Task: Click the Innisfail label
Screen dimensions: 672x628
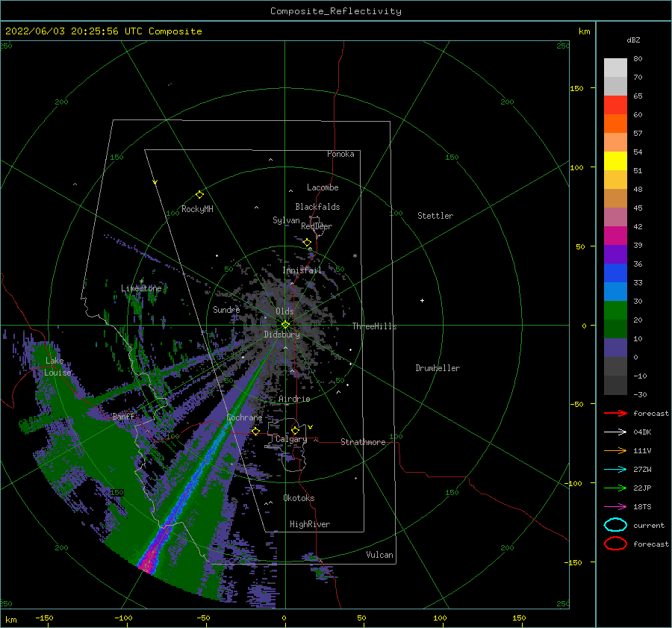Action: [x=302, y=270]
